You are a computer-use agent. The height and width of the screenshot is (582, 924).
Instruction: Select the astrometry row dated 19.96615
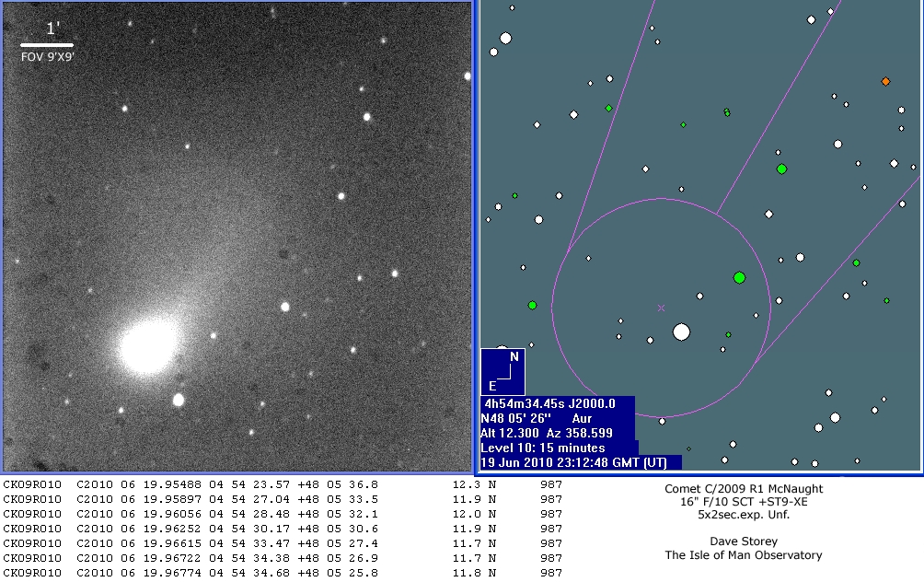pyautogui.click(x=283, y=543)
